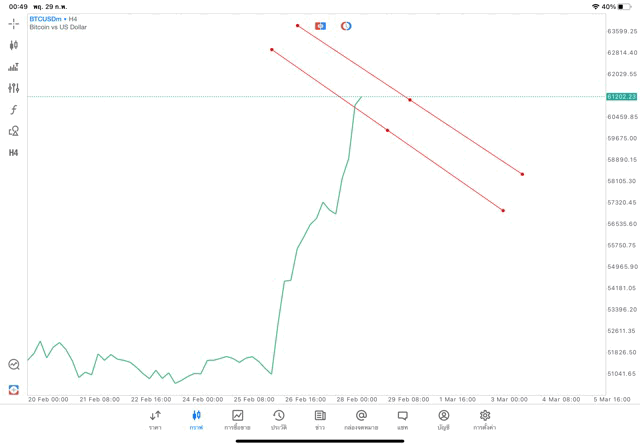
Task: Open the indicators function icon
Action: coord(13,109)
